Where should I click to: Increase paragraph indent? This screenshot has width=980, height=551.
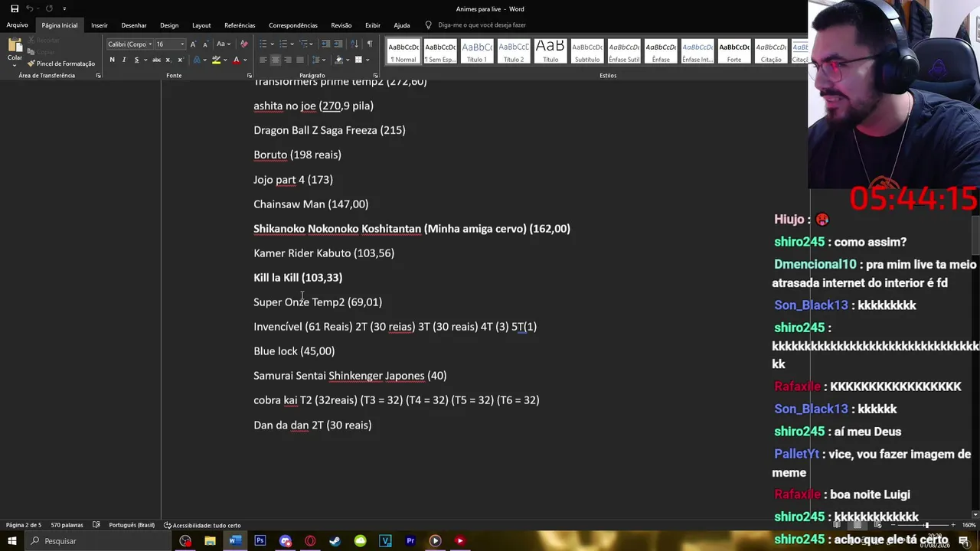click(x=338, y=44)
